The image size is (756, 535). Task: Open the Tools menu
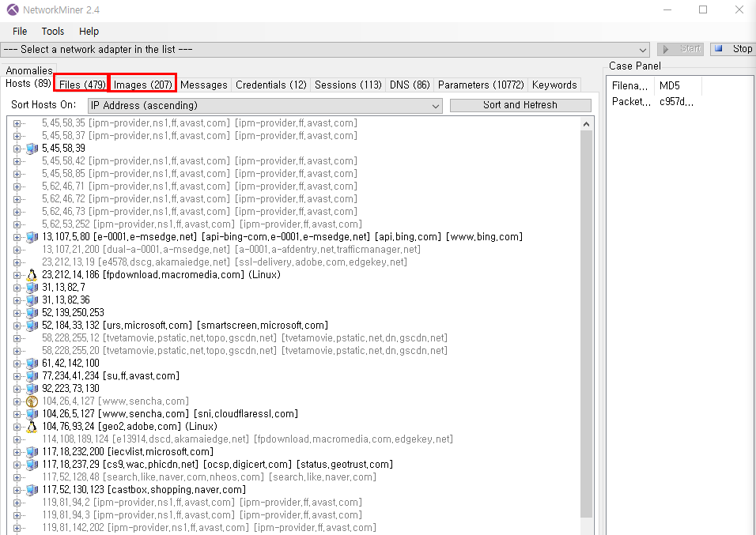tap(52, 32)
